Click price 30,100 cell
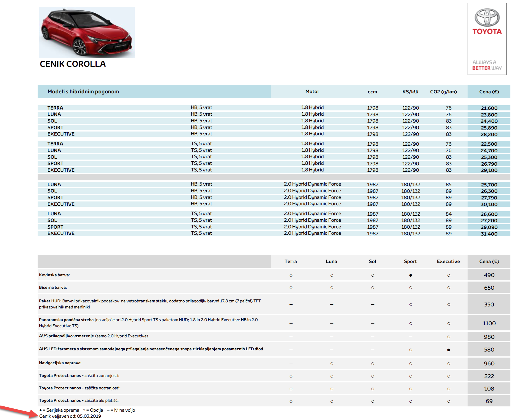Viewport: 513px width, 420px height. tap(489, 204)
